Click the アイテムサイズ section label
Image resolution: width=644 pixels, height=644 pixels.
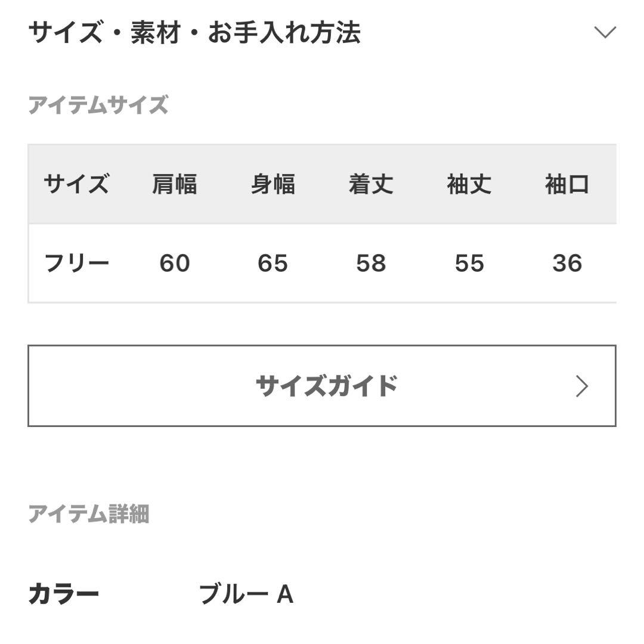[98, 105]
